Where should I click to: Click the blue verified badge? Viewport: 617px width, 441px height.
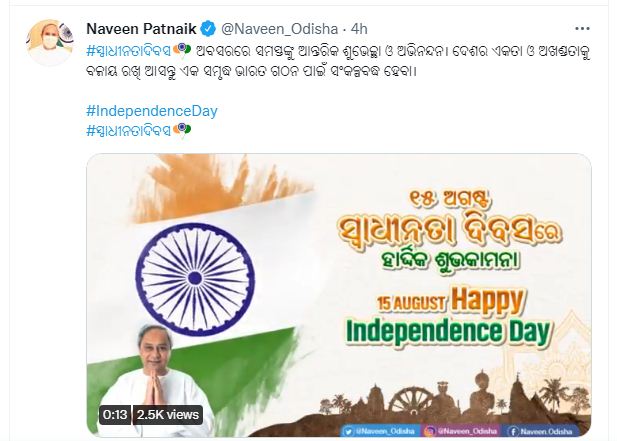click(x=208, y=29)
